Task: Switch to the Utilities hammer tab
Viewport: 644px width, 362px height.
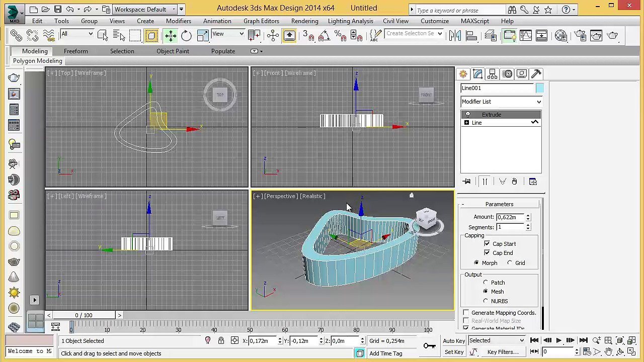Action: (x=536, y=74)
